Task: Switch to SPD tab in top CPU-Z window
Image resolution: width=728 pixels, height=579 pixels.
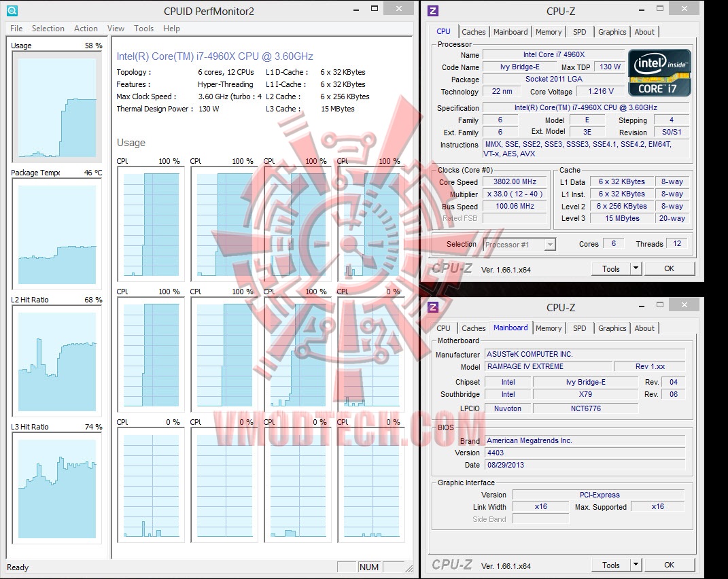Action: (x=579, y=31)
